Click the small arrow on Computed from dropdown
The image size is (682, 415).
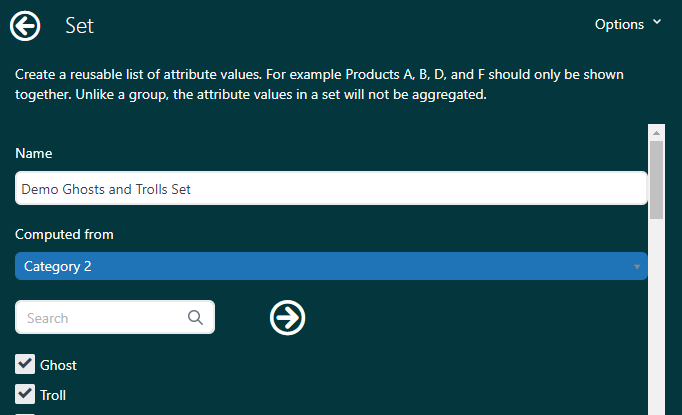637,267
